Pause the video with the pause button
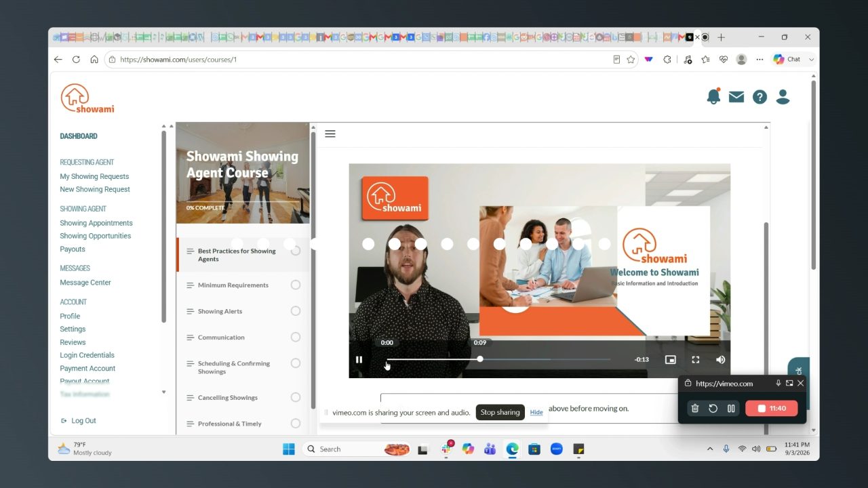 click(359, 360)
